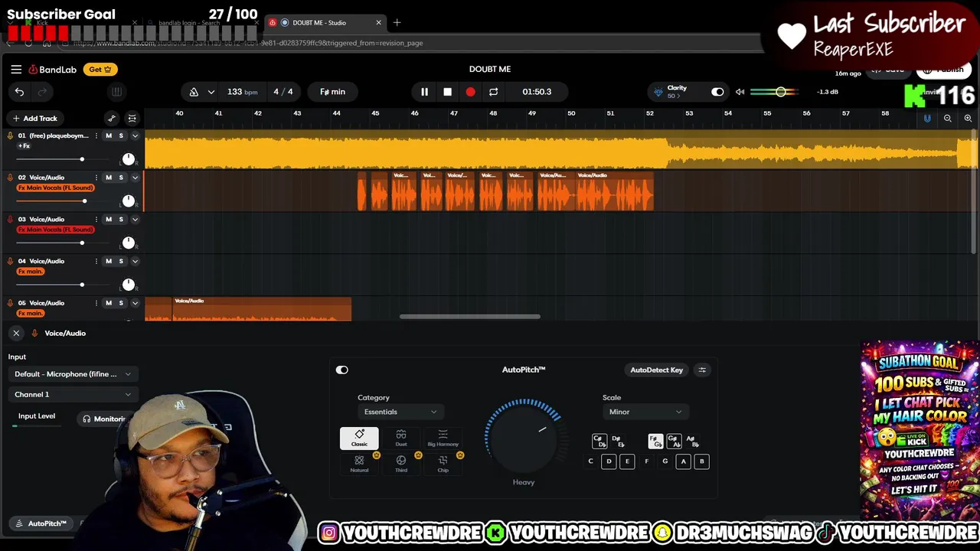Close the Voice/Audio bottom panel
This screenshot has width=980, height=551.
(x=16, y=333)
